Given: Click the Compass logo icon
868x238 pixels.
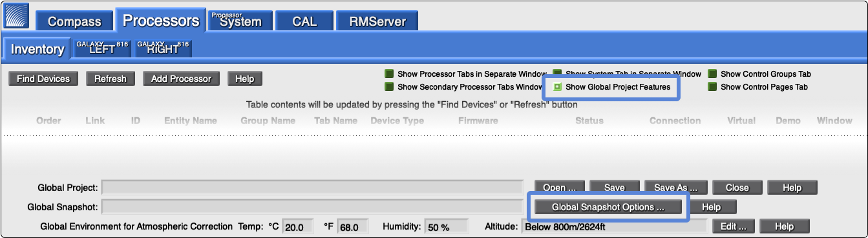Looking at the screenshot, I should tap(17, 16).
